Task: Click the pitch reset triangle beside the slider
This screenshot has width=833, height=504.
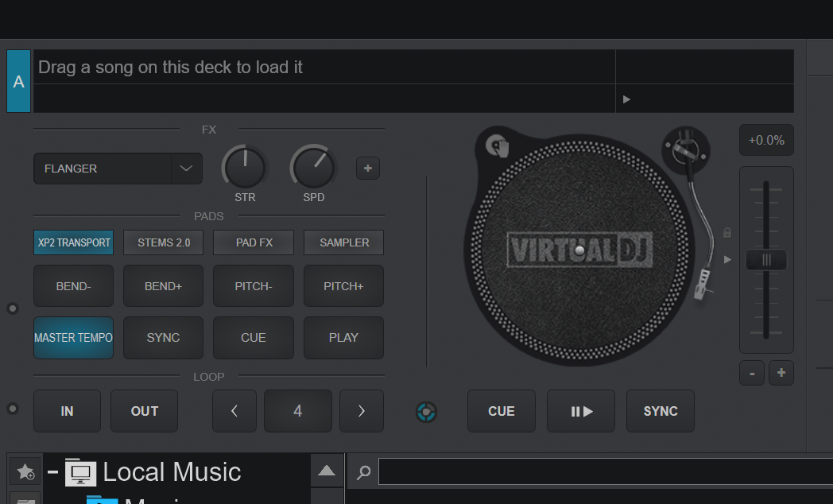Action: 727,260
